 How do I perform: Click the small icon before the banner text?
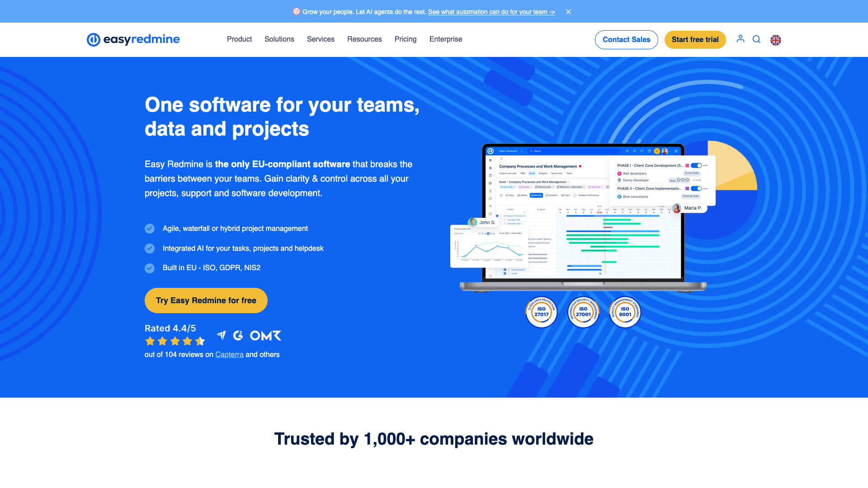coord(296,11)
